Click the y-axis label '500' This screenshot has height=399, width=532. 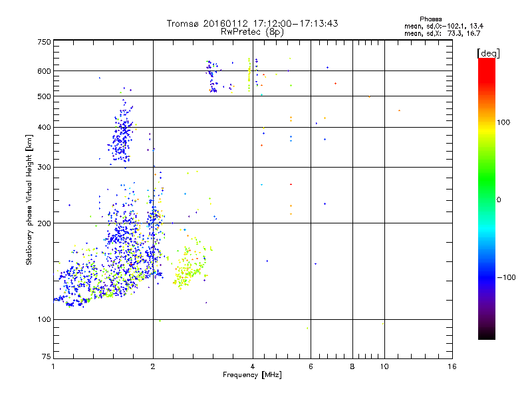tap(44, 96)
